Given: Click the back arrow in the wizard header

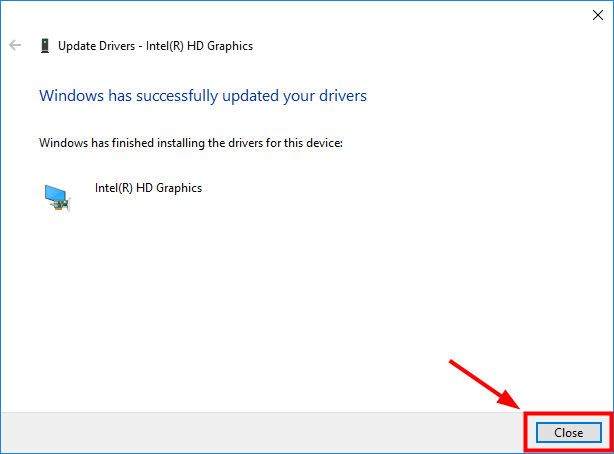Looking at the screenshot, I should 15,45.
